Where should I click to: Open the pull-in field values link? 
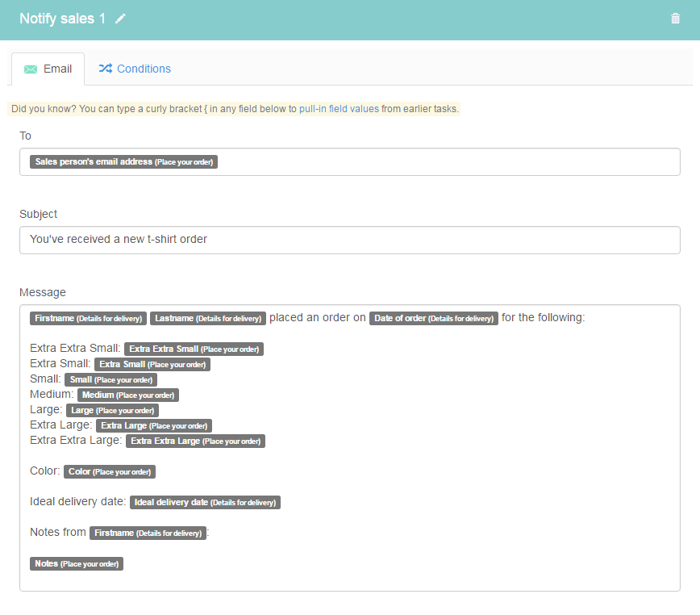coord(339,109)
